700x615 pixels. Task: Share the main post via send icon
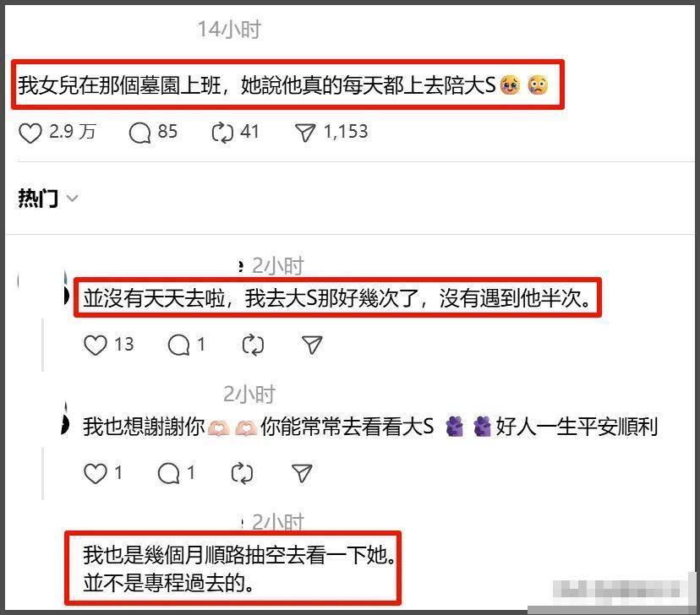click(305, 133)
